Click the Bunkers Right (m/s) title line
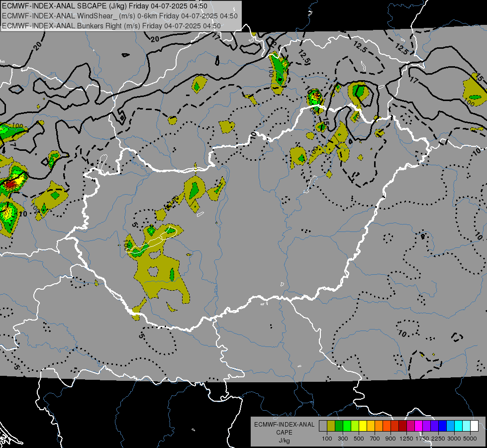 pos(111,26)
